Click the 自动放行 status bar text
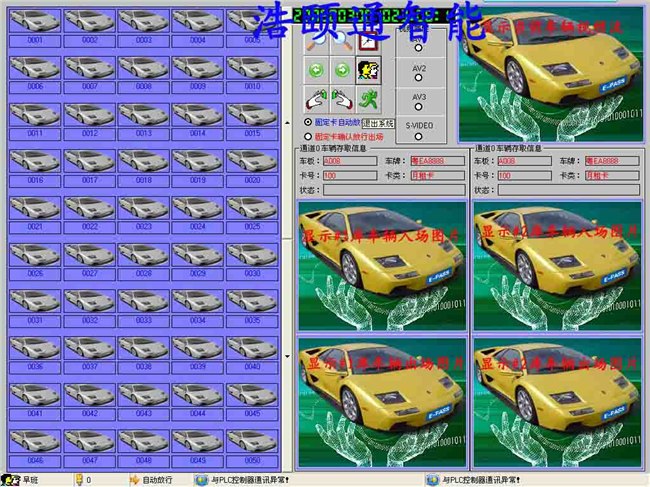 point(157,480)
